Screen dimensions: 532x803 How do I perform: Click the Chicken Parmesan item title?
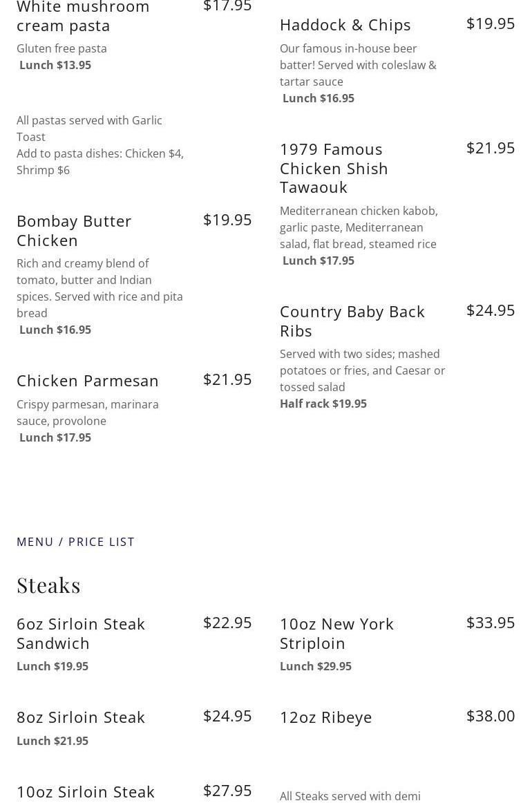click(x=88, y=381)
